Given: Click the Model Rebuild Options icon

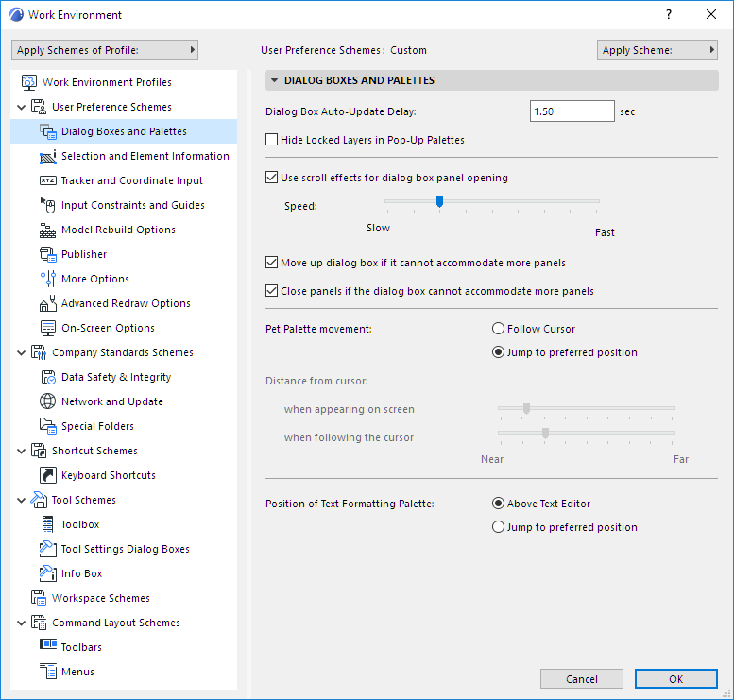Looking at the screenshot, I should coord(47,230).
